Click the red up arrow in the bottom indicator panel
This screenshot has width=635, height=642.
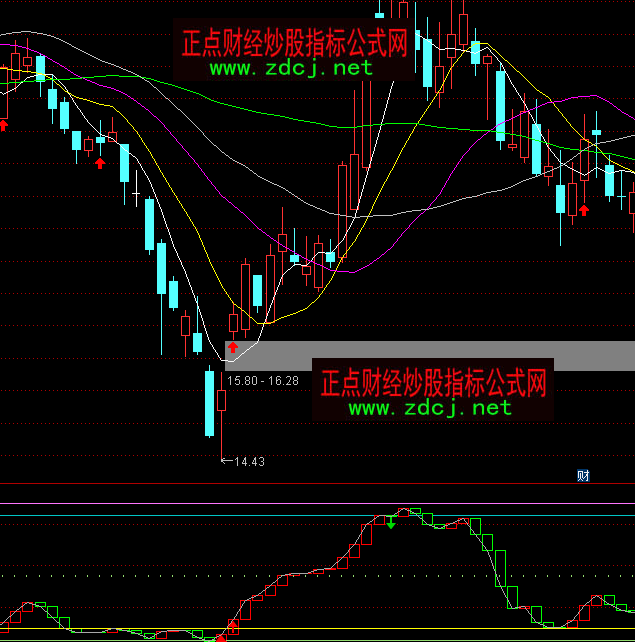pos(233,626)
